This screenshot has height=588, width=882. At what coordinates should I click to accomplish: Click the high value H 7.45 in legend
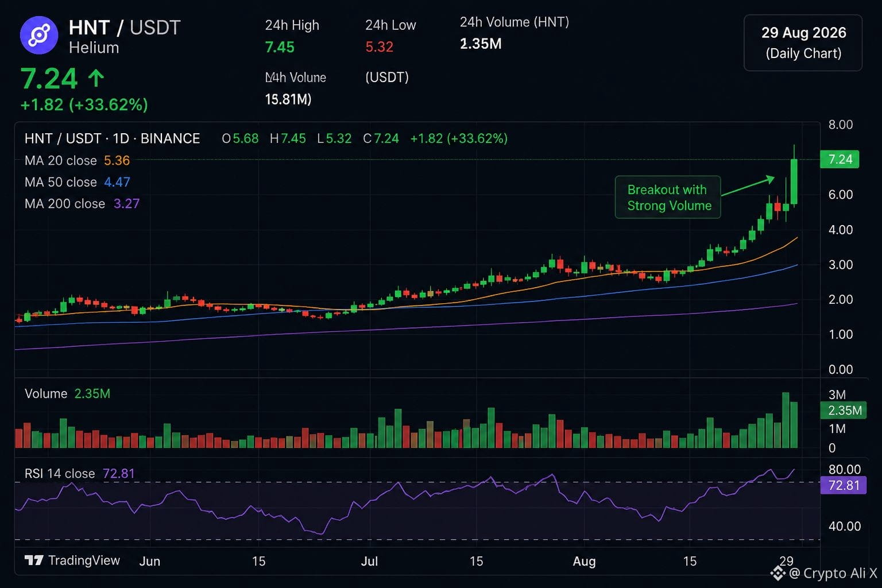(288, 138)
